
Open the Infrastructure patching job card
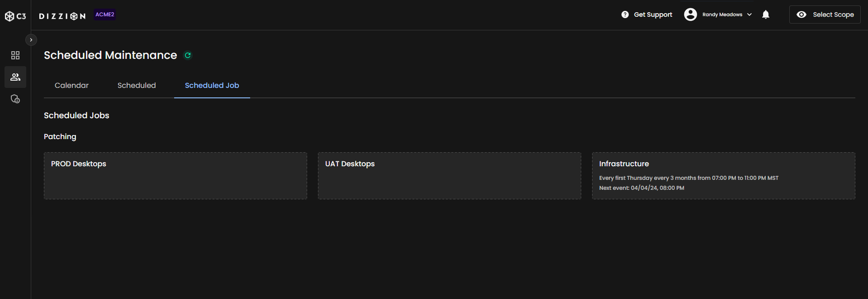tap(723, 176)
